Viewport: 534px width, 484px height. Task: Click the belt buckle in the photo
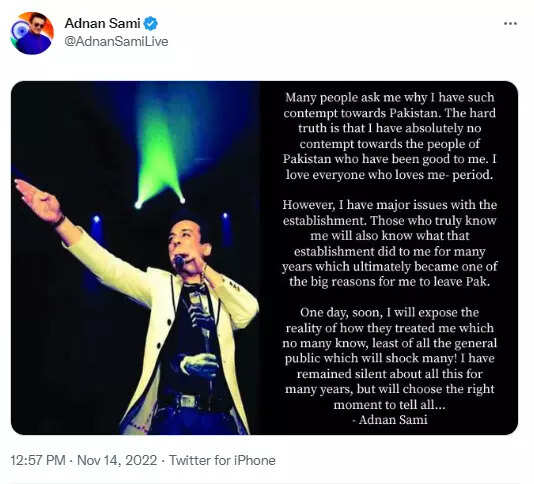[188, 401]
